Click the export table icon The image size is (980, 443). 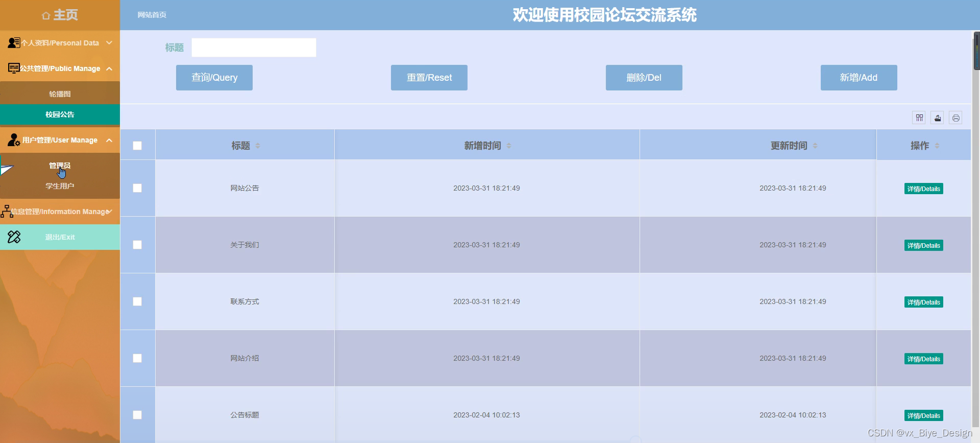[x=938, y=118]
